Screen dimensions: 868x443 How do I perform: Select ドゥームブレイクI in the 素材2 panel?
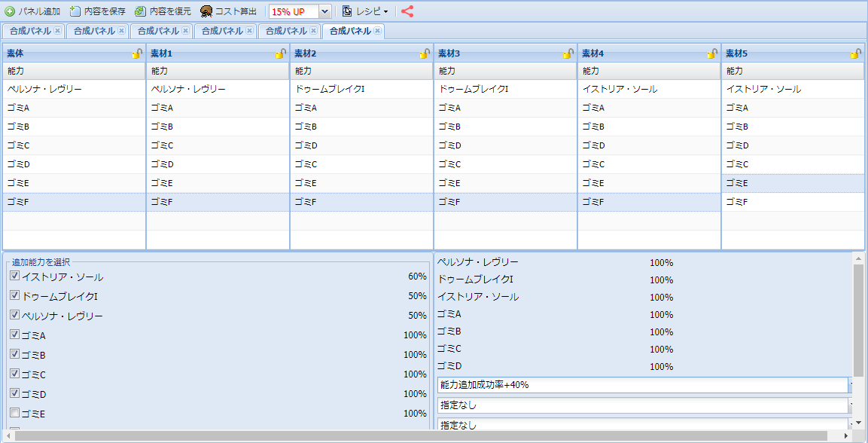coord(361,89)
